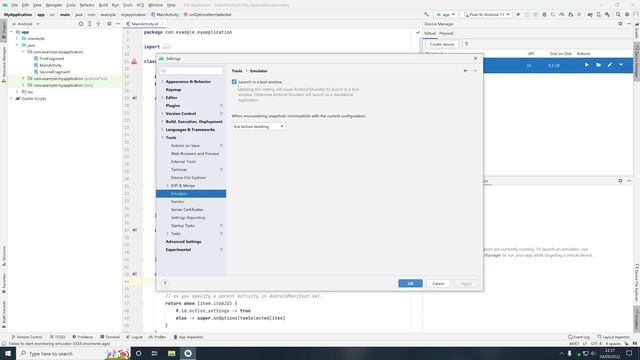
Task: Select Experimental in Settings list
Action: [x=178, y=249]
